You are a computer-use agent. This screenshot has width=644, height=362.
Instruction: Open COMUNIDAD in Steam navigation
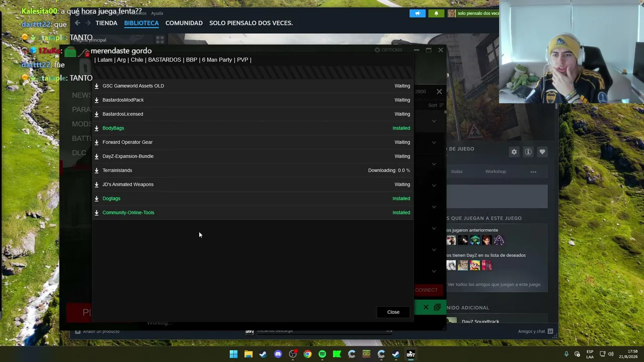[184, 23]
